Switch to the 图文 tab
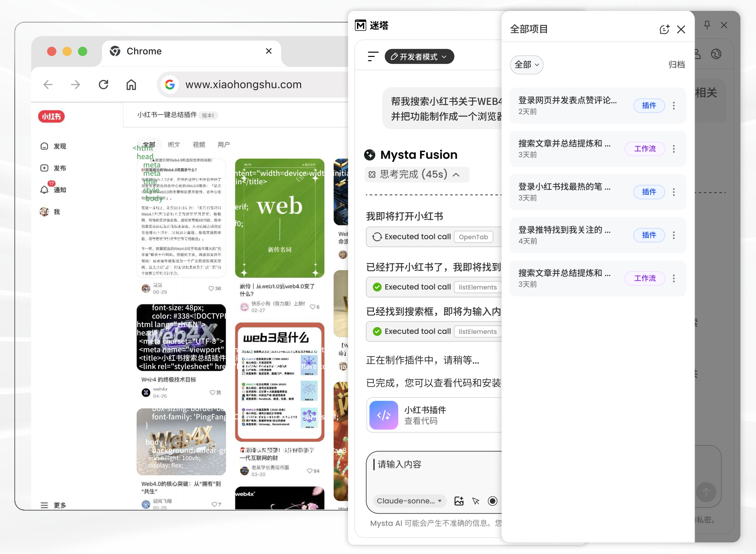Screen dimensions: 756x554 (x=173, y=145)
